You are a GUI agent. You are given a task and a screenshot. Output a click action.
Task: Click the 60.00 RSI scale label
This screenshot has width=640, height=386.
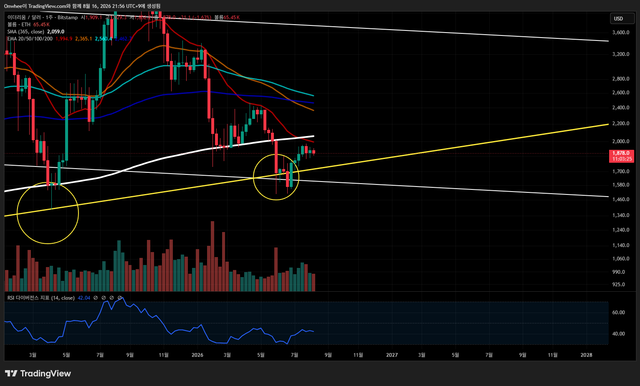pyautogui.click(x=618, y=313)
